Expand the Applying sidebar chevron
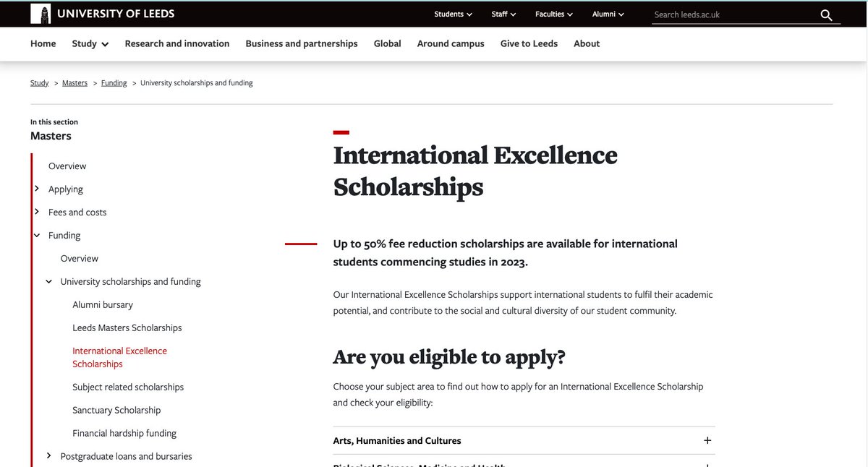Screen dimensions: 868x467 tap(37, 189)
